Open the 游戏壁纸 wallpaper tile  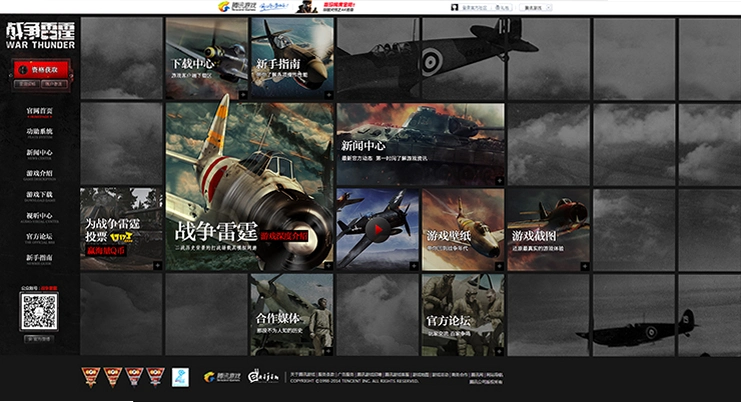pos(463,230)
